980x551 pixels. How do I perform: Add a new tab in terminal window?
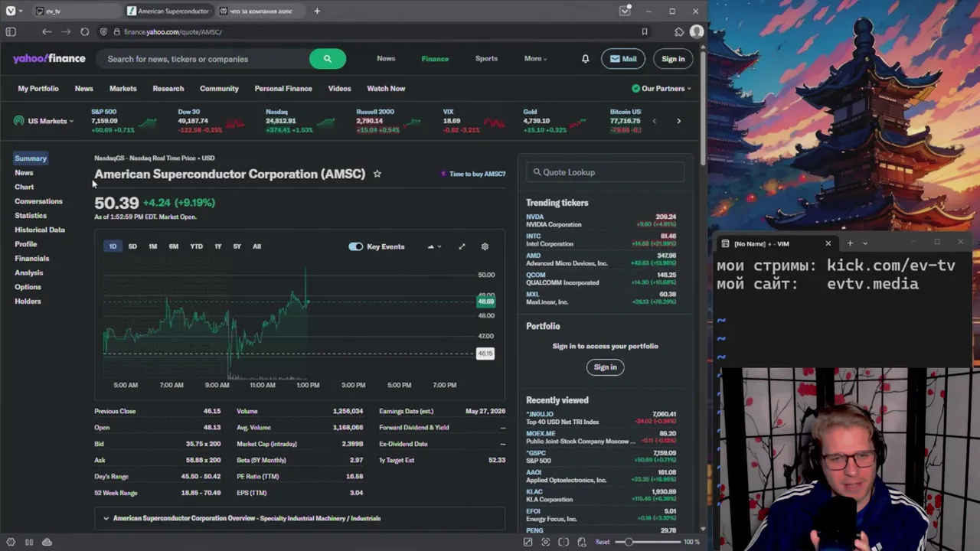(x=850, y=243)
